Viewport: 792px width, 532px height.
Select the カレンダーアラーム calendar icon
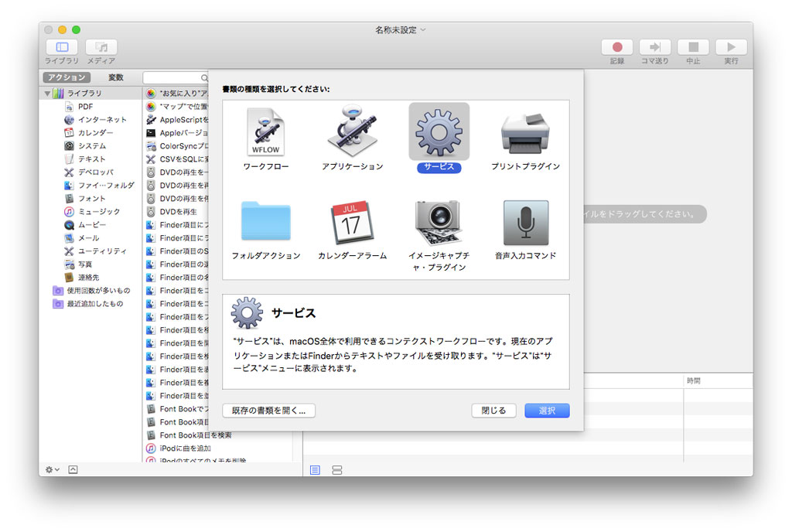(x=352, y=222)
